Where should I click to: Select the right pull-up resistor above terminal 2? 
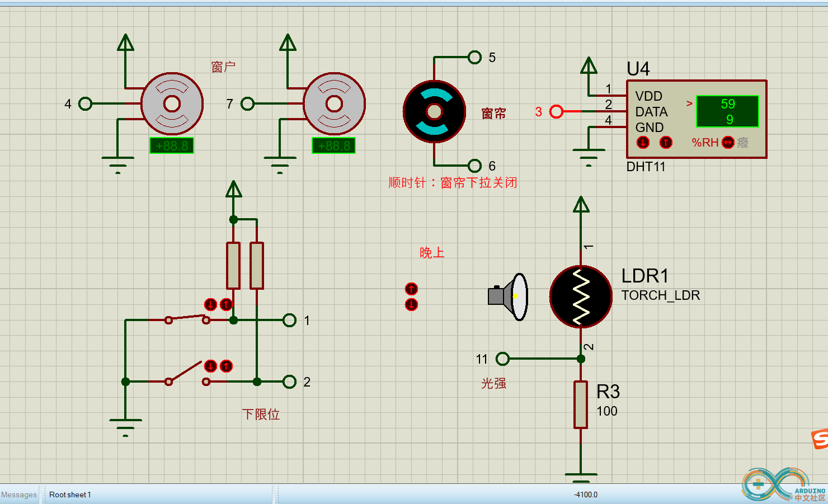(x=257, y=266)
